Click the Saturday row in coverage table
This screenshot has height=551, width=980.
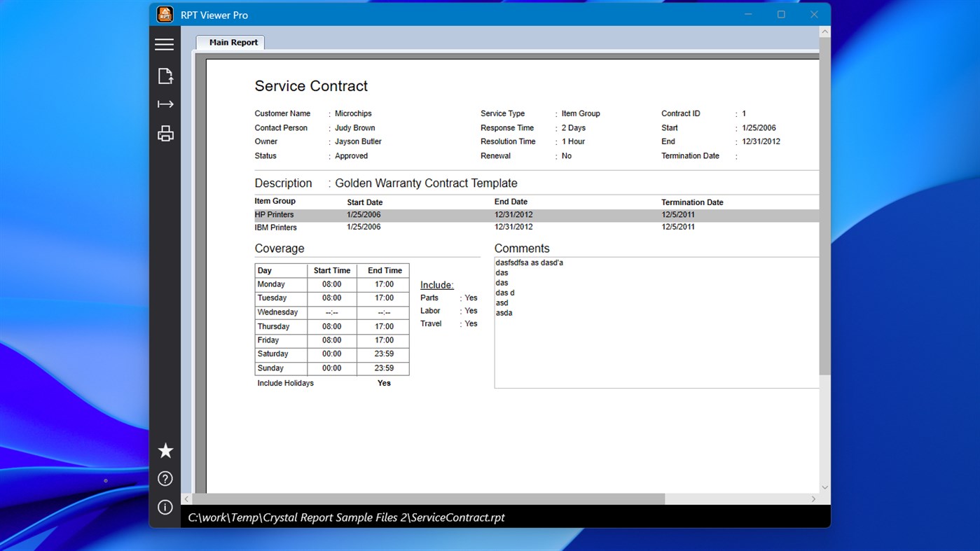332,354
